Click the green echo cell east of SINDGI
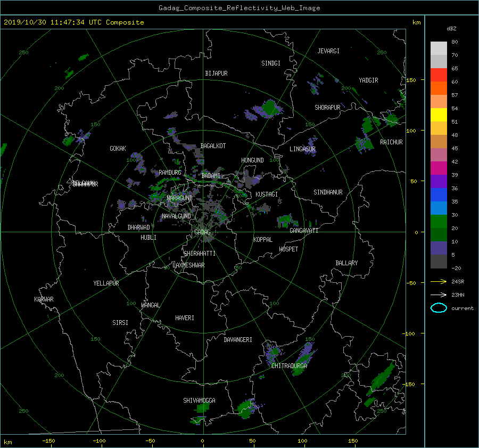 (269, 108)
